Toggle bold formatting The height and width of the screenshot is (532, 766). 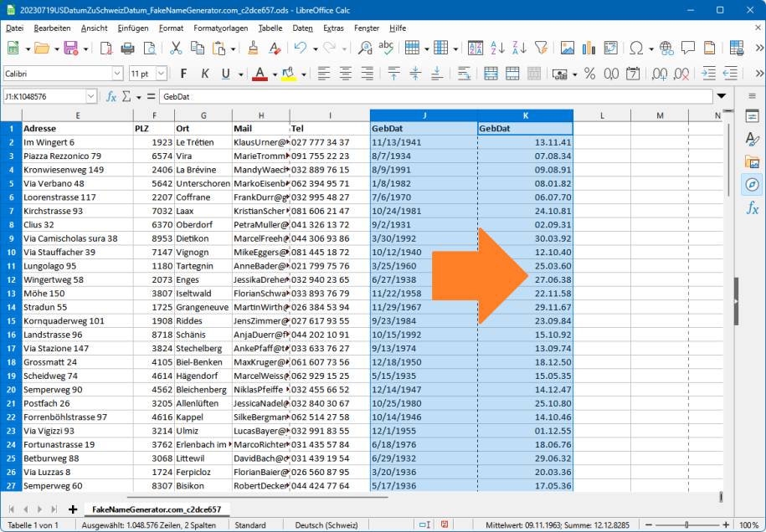coord(183,74)
